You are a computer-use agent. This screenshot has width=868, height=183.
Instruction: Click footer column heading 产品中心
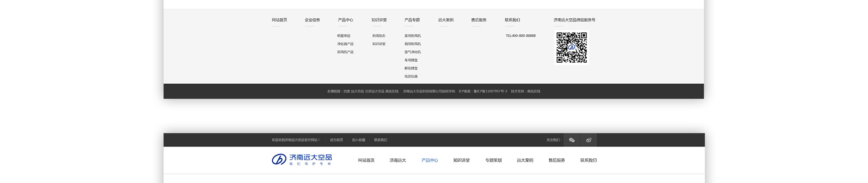pyautogui.click(x=345, y=20)
